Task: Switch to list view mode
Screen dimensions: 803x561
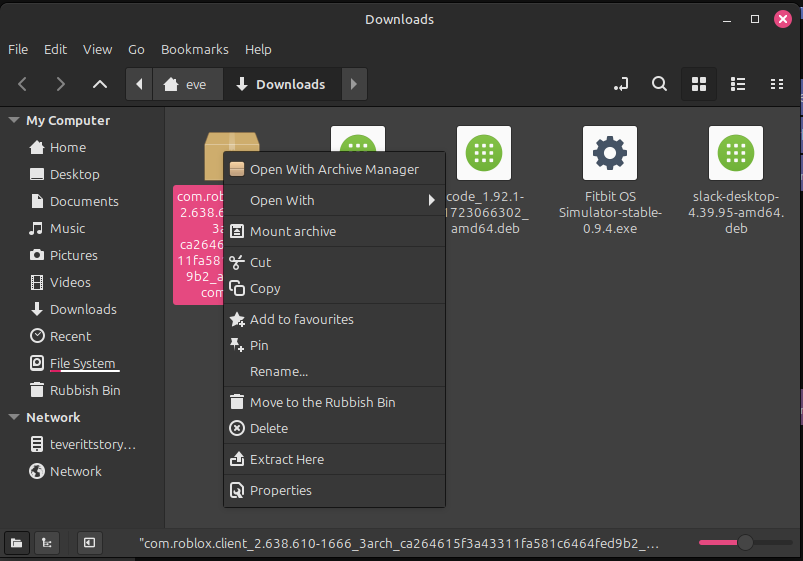Action: point(738,85)
